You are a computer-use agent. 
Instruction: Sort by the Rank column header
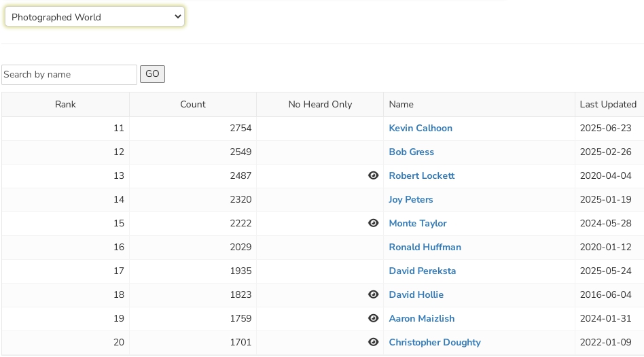click(65, 105)
